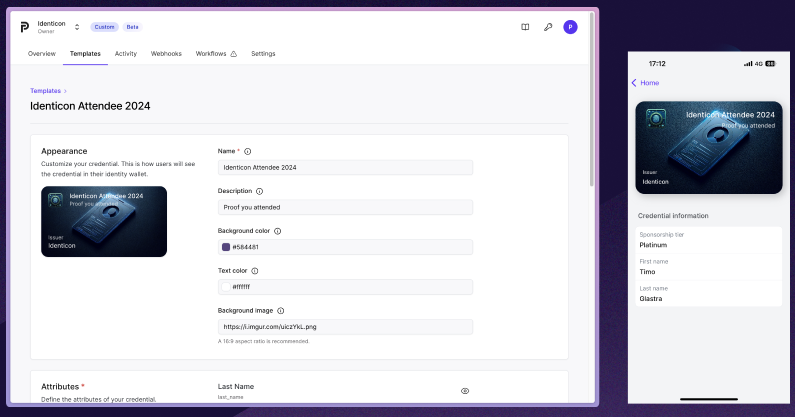Click the Text color hex field
Screen dimensions: 795x417
[x=345, y=287]
